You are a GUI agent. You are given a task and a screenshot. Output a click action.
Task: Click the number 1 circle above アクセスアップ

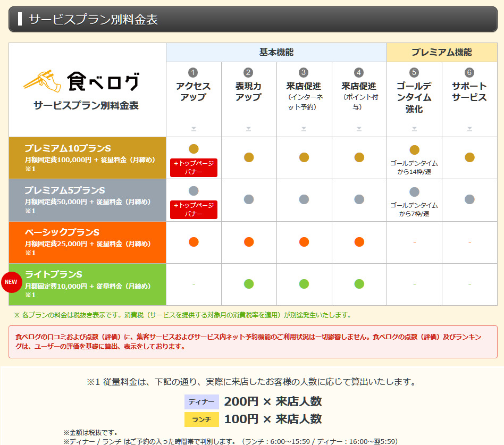pyautogui.click(x=194, y=73)
